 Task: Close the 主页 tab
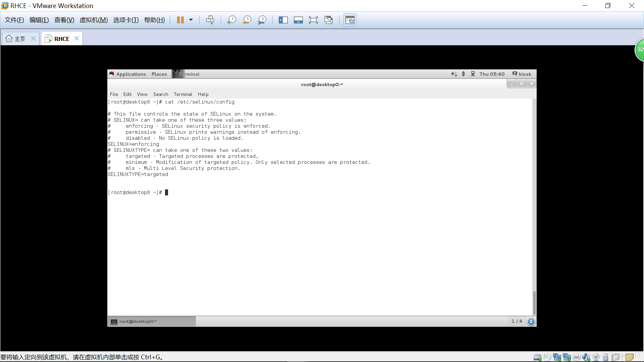click(33, 39)
